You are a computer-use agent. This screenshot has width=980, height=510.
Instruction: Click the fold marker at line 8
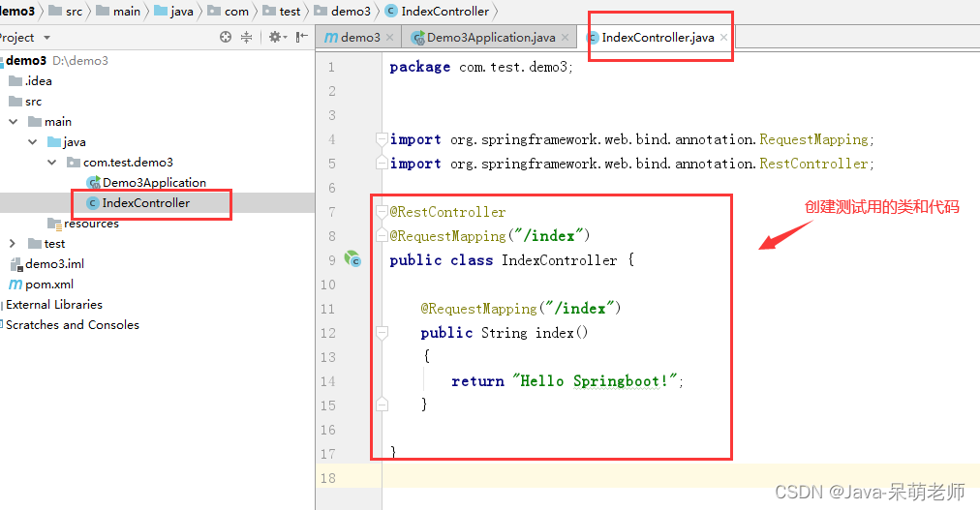pyautogui.click(x=382, y=236)
